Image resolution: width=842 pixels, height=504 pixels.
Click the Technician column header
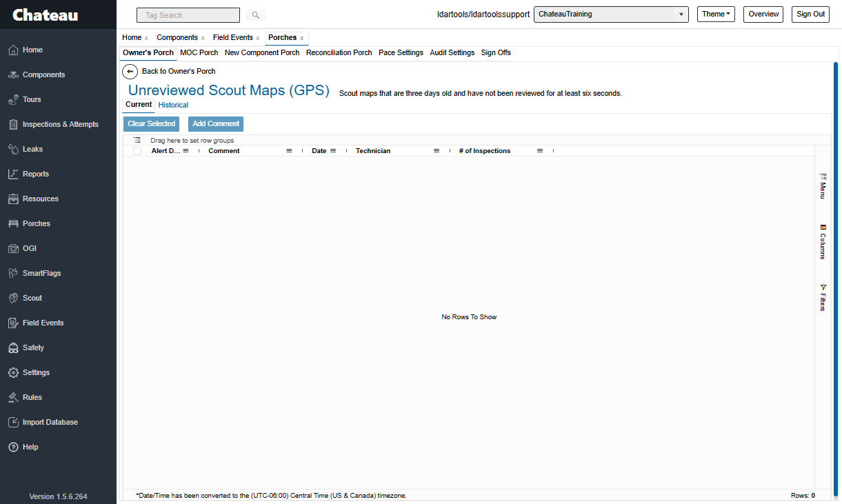click(373, 150)
